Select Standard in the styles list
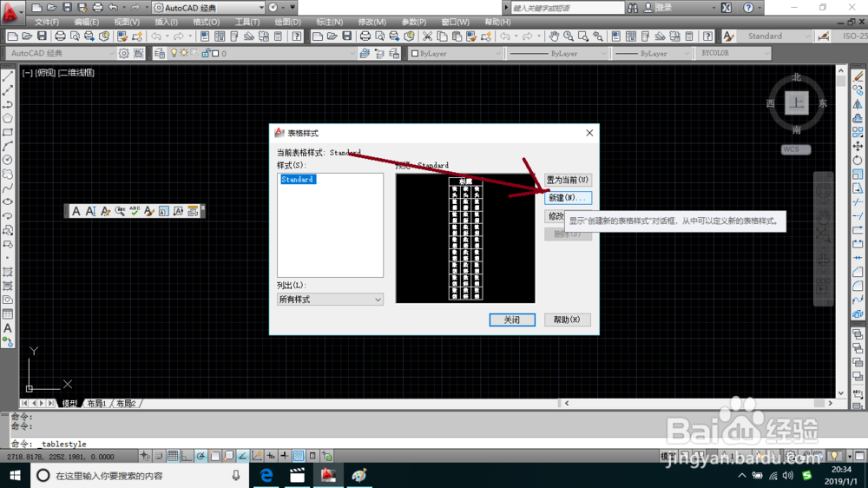The image size is (868, 488). 298,180
